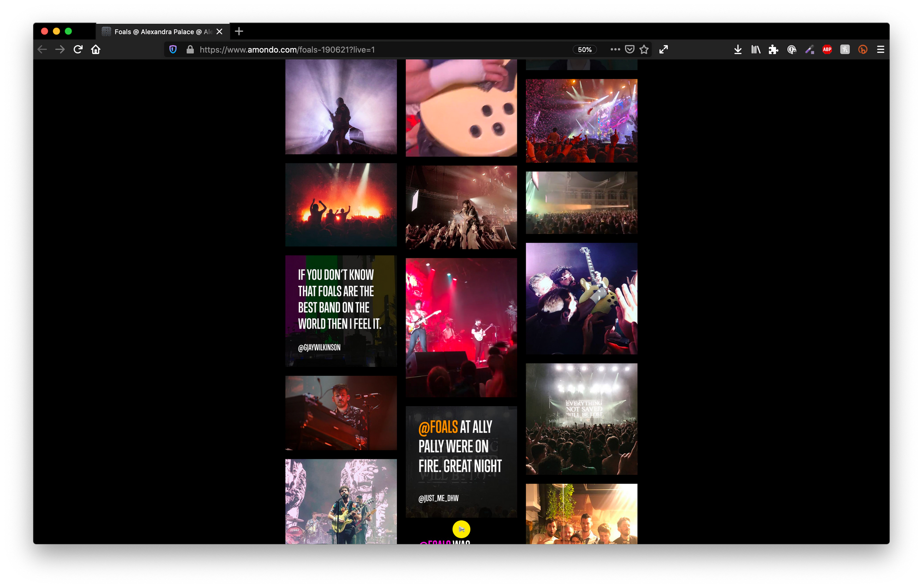Screen dimensions: 923x588
Task: Click the yellow circular play button
Action: click(461, 529)
